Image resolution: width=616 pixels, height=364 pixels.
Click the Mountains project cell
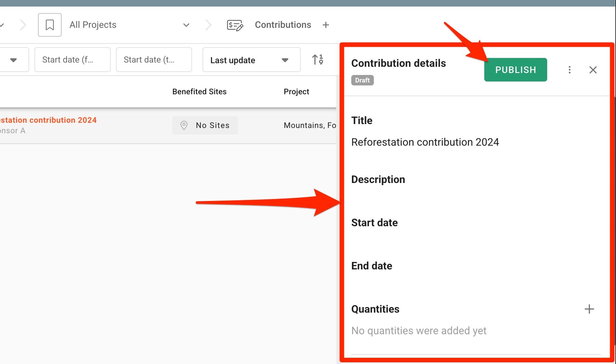pos(310,125)
